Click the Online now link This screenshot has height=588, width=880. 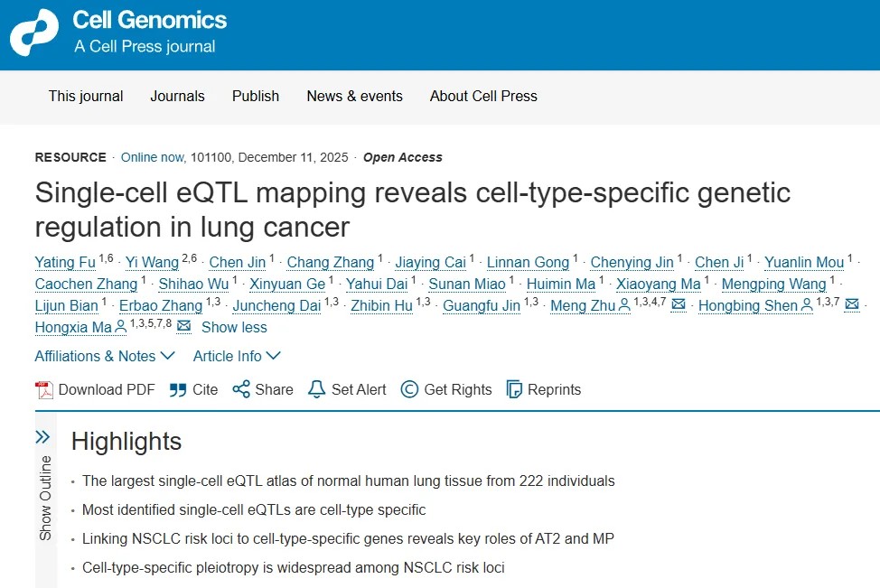[152, 157]
